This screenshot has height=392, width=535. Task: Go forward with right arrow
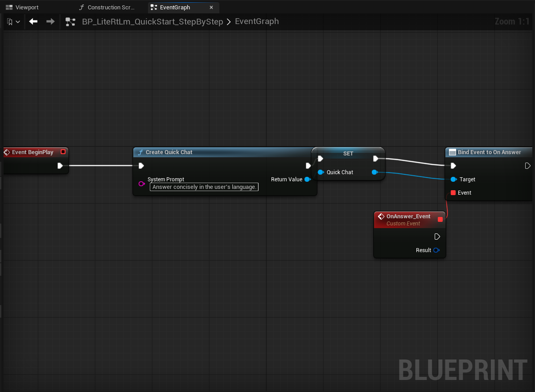click(50, 21)
